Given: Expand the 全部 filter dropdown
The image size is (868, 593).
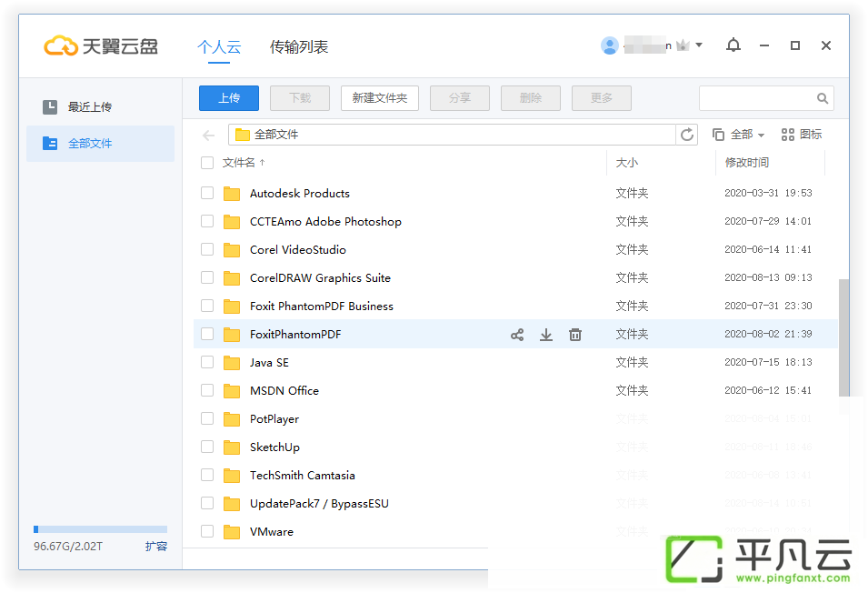Looking at the screenshot, I should pyautogui.click(x=739, y=135).
